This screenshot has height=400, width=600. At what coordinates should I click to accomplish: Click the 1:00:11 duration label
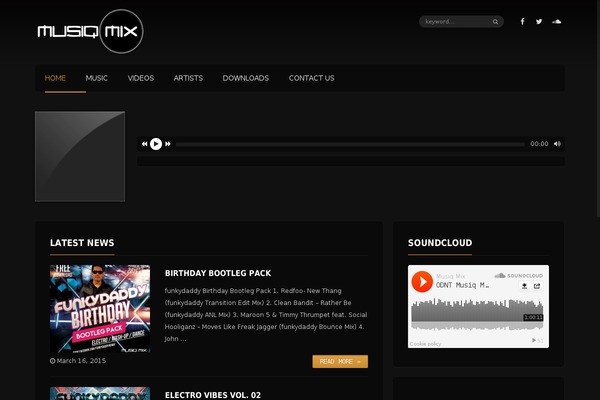(533, 317)
